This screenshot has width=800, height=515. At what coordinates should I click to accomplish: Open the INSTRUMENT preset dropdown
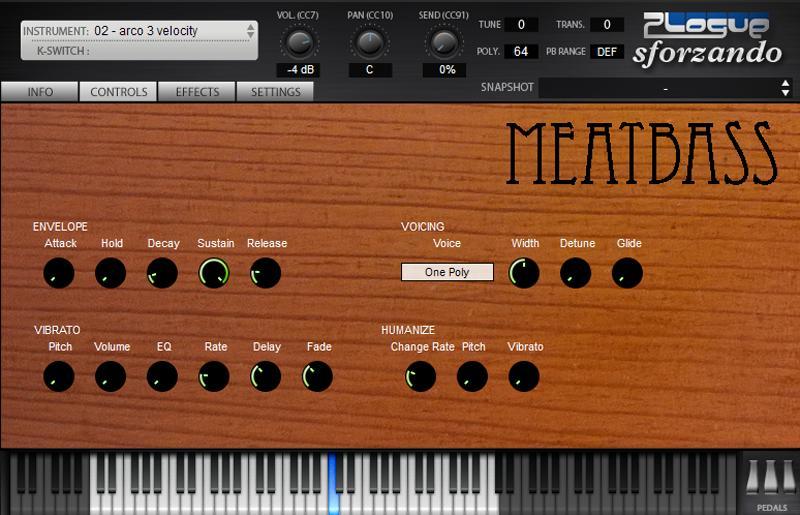click(x=139, y=31)
